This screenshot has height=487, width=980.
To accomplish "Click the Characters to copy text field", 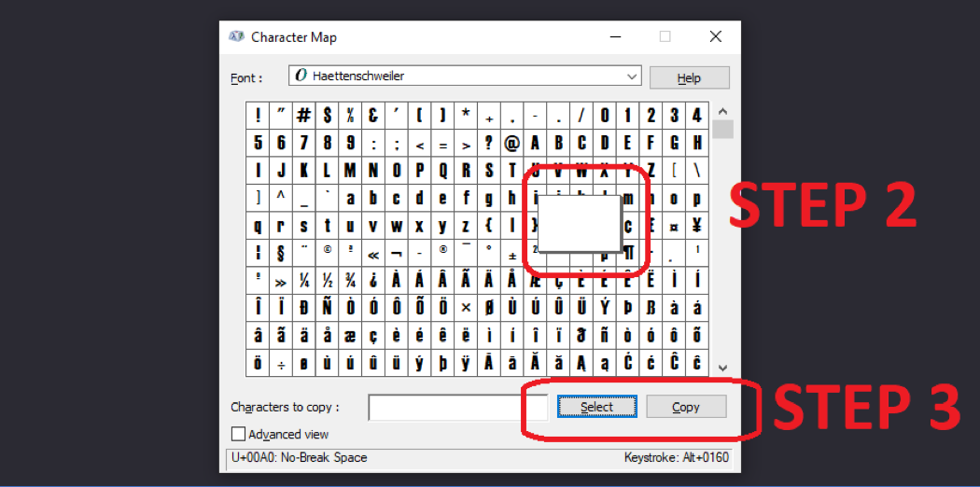I will click(x=444, y=408).
